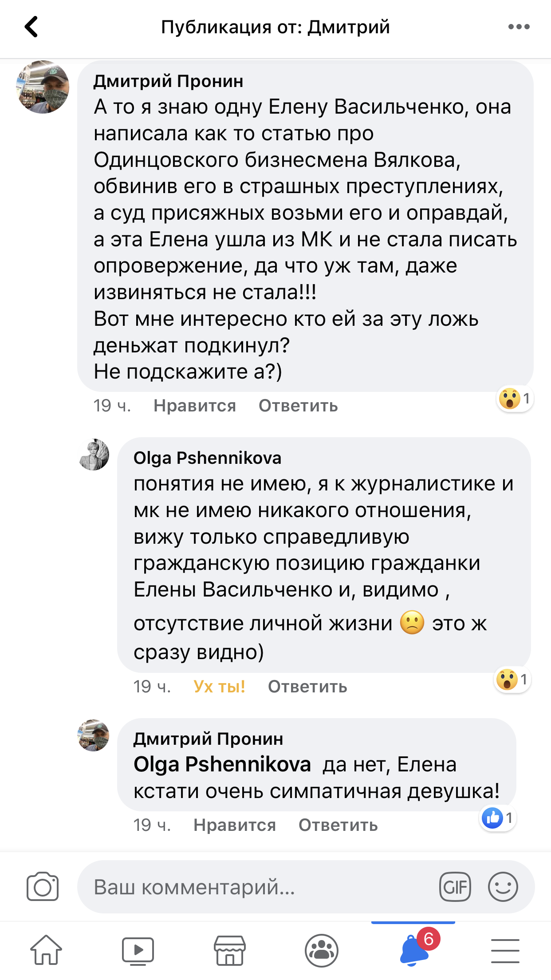Viewport: 551px width, 980px height.
Task: Open the GIF picker
Action: point(455,887)
